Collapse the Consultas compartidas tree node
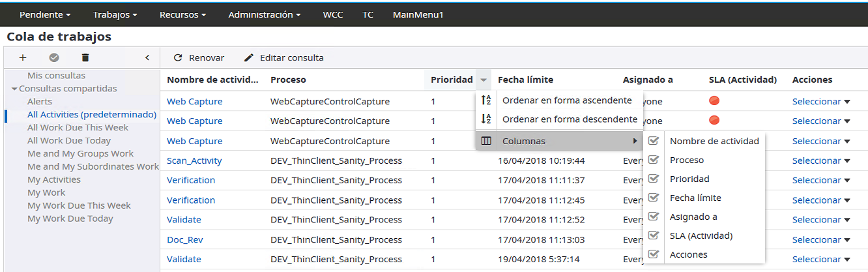Viewport: 868px width, 272px height. point(14,89)
